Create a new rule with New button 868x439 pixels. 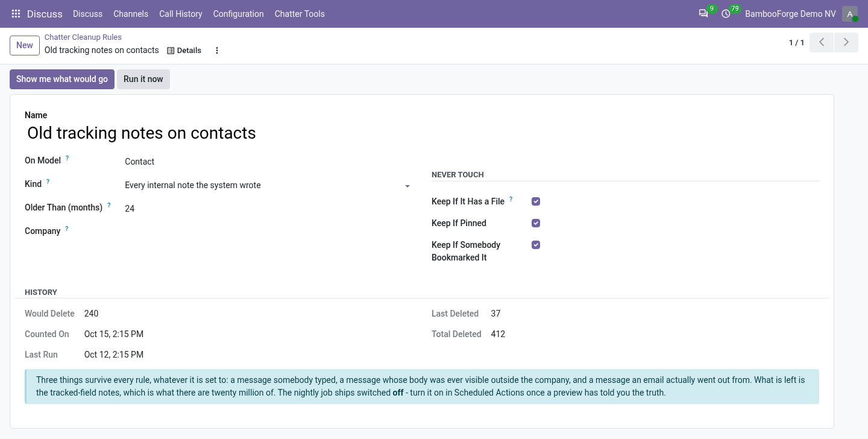pyautogui.click(x=25, y=45)
